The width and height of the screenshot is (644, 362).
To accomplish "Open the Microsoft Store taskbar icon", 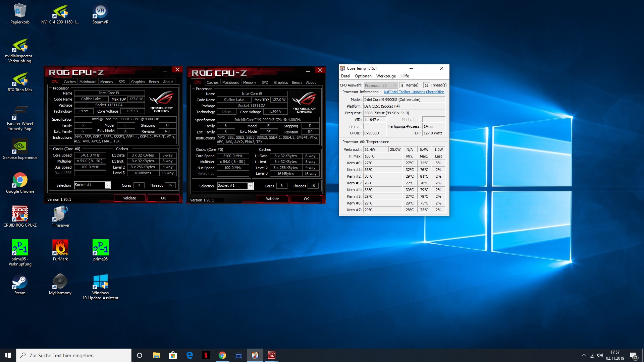I will point(173,355).
